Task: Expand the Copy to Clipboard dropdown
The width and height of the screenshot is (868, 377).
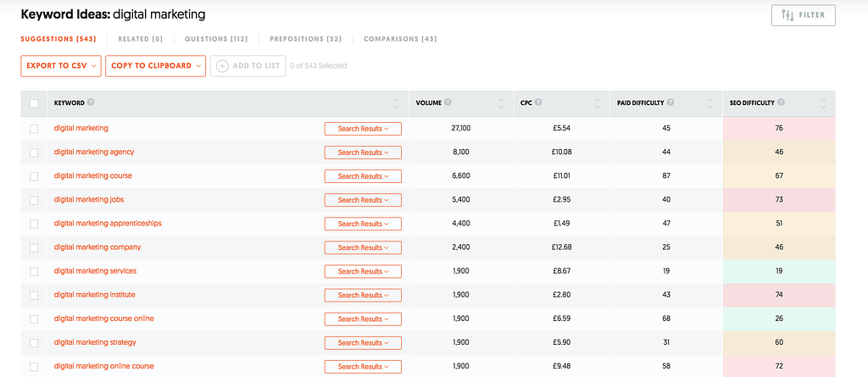Action: click(x=156, y=66)
